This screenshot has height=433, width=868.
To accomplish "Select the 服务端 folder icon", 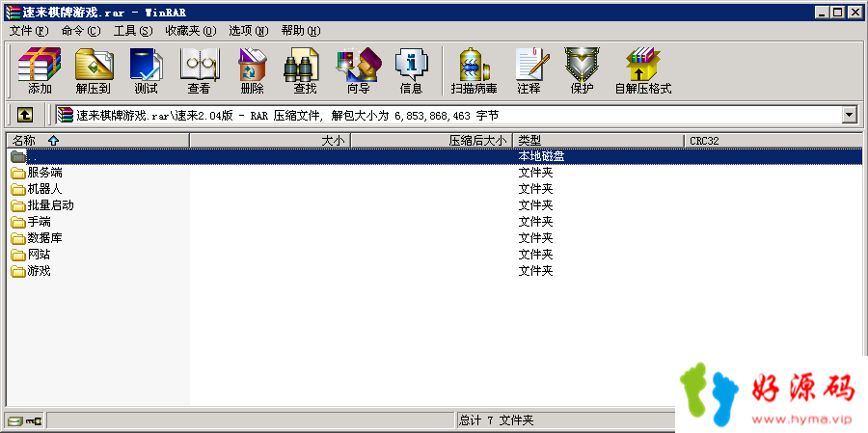I will point(18,173).
